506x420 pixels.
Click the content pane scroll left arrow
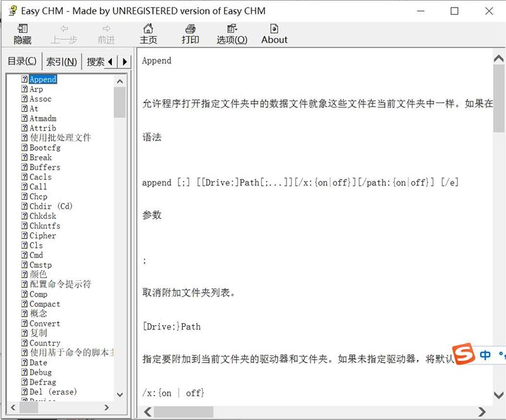click(147, 412)
